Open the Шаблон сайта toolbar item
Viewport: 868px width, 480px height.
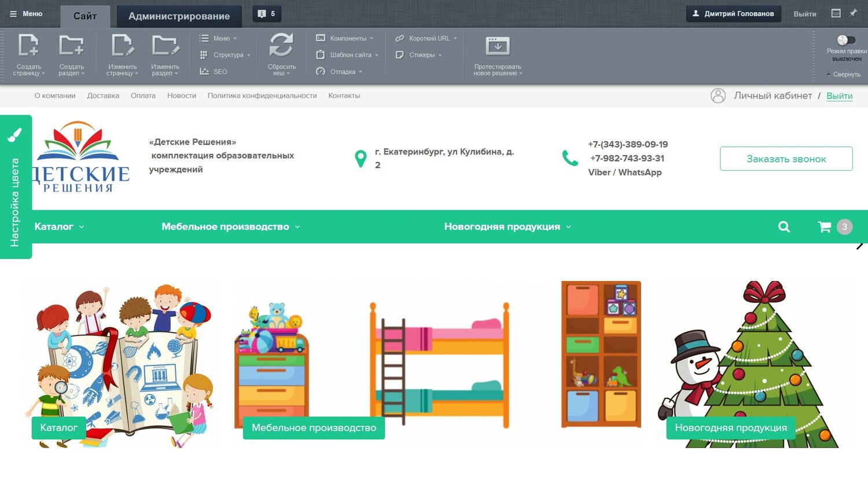coord(347,55)
